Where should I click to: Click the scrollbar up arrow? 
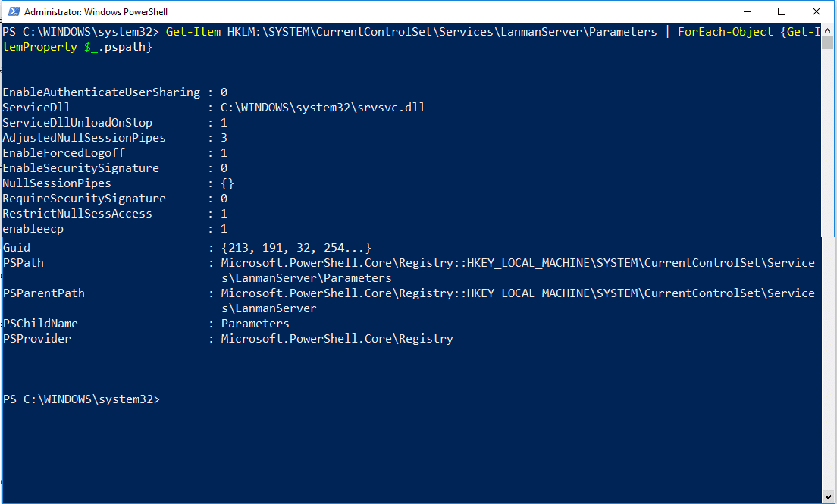tap(828, 30)
